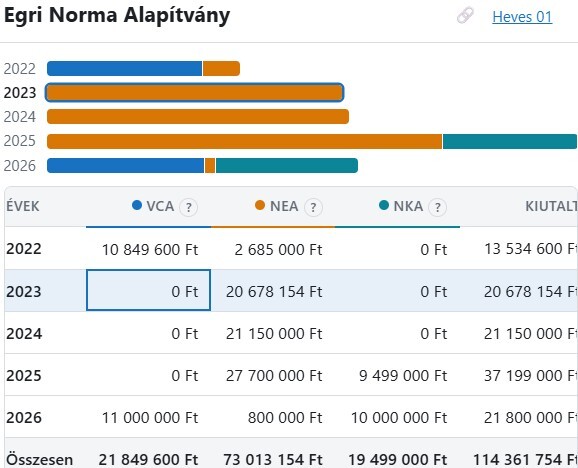Click the 21 849 600 Ft VCA total
The image size is (578, 468).
tap(149, 460)
